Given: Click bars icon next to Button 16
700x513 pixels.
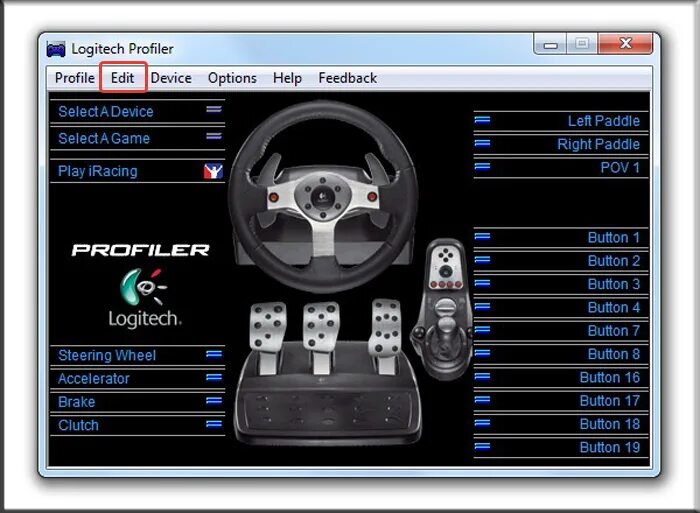Looking at the screenshot, I should (482, 376).
